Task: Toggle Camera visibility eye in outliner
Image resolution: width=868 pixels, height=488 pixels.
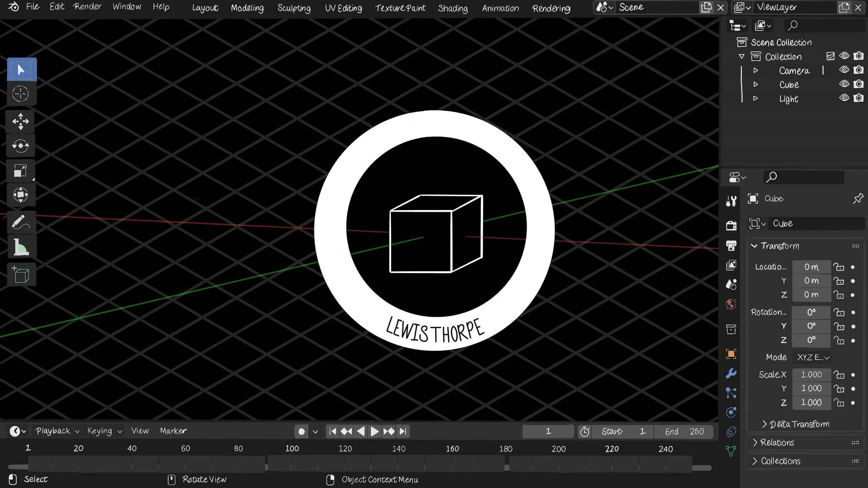Action: tap(844, 70)
